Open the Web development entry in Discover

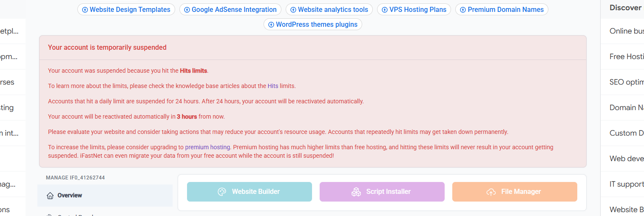pos(626,159)
